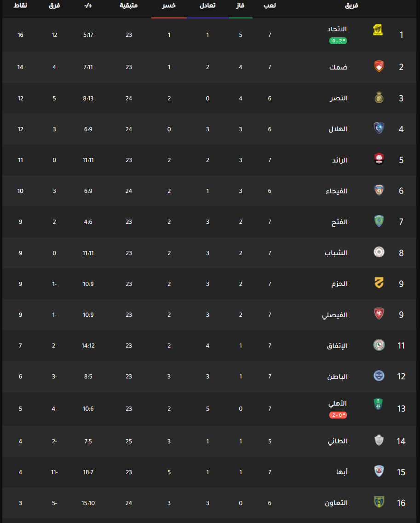Sort by the فاز wins header
The image size is (420, 523).
240,6
